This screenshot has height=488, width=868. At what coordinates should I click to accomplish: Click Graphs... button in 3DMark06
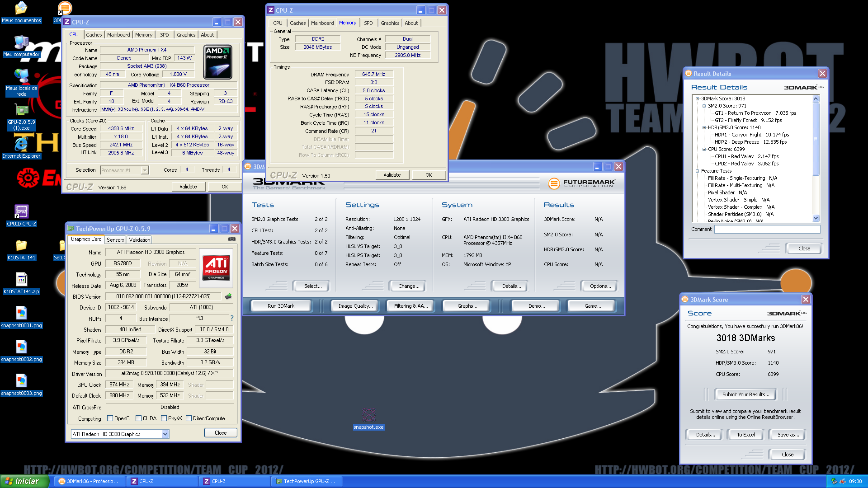(467, 306)
